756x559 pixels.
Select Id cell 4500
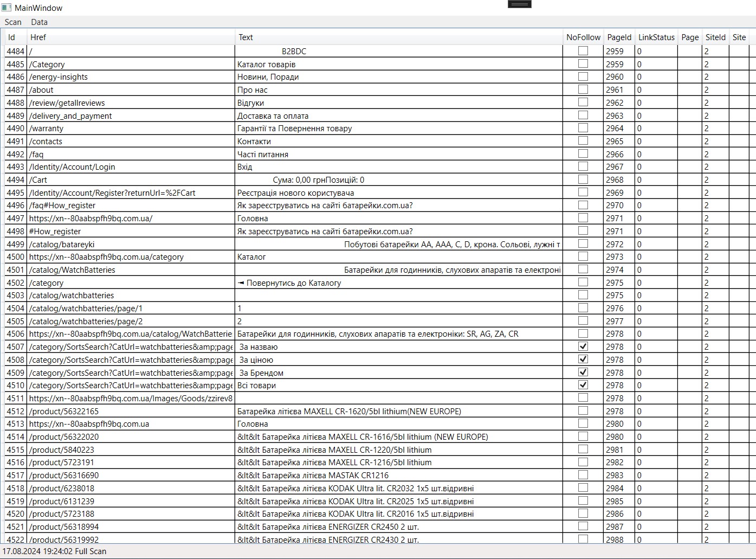(16, 257)
